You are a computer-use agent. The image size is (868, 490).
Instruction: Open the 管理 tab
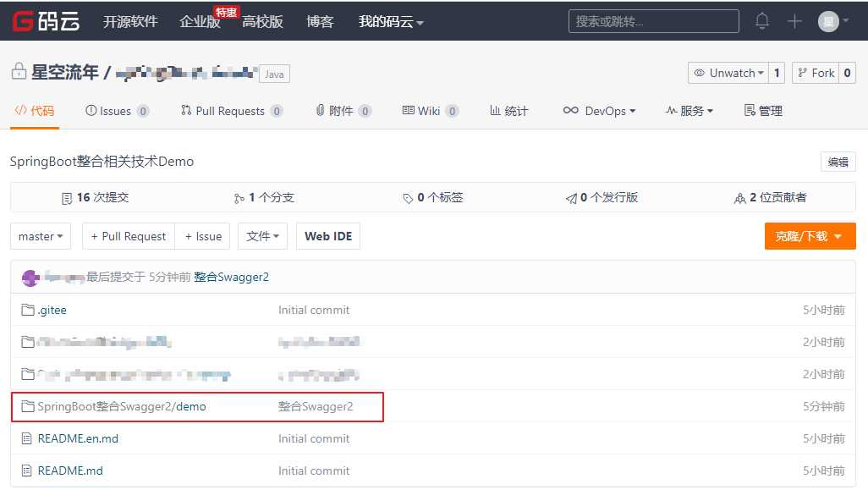click(763, 111)
